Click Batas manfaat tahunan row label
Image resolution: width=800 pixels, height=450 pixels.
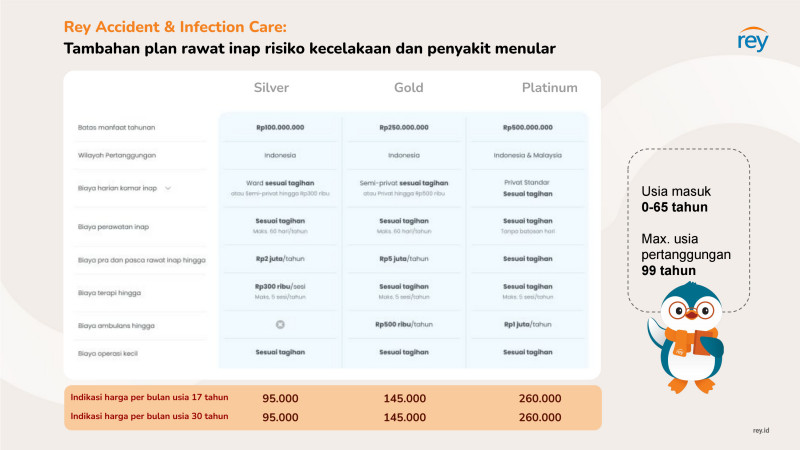(x=116, y=128)
